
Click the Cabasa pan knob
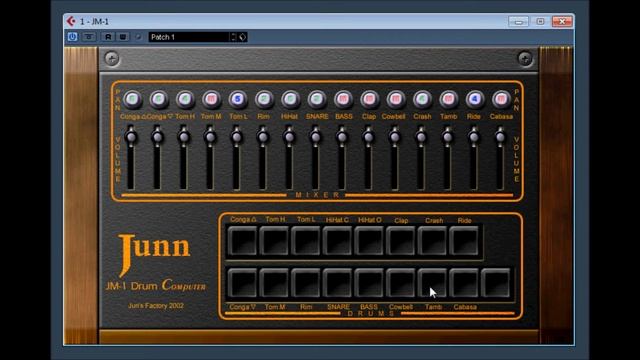click(x=501, y=99)
